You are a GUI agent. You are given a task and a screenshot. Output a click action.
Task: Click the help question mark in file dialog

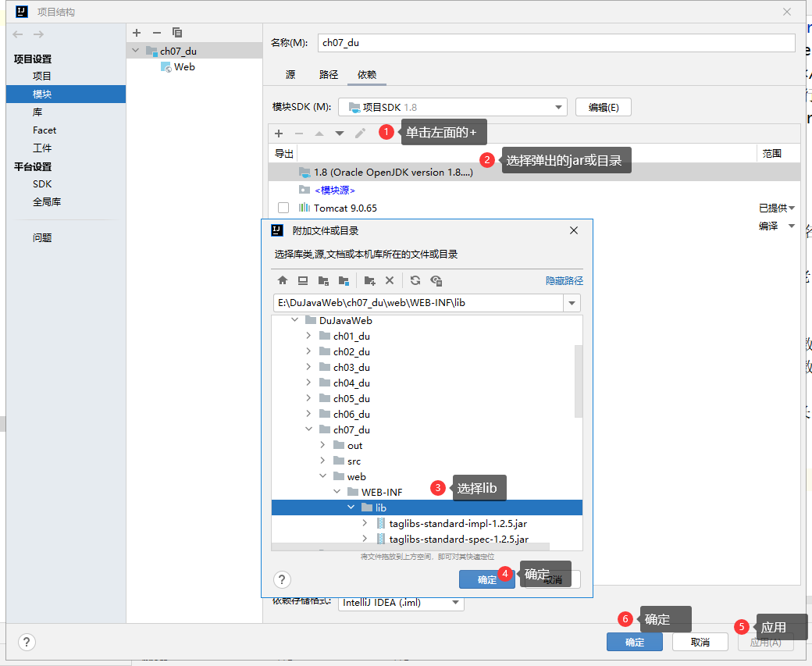click(x=283, y=579)
